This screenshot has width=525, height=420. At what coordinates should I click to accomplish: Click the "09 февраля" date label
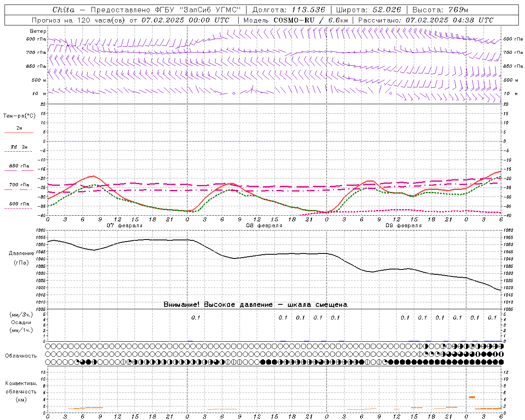click(x=404, y=226)
